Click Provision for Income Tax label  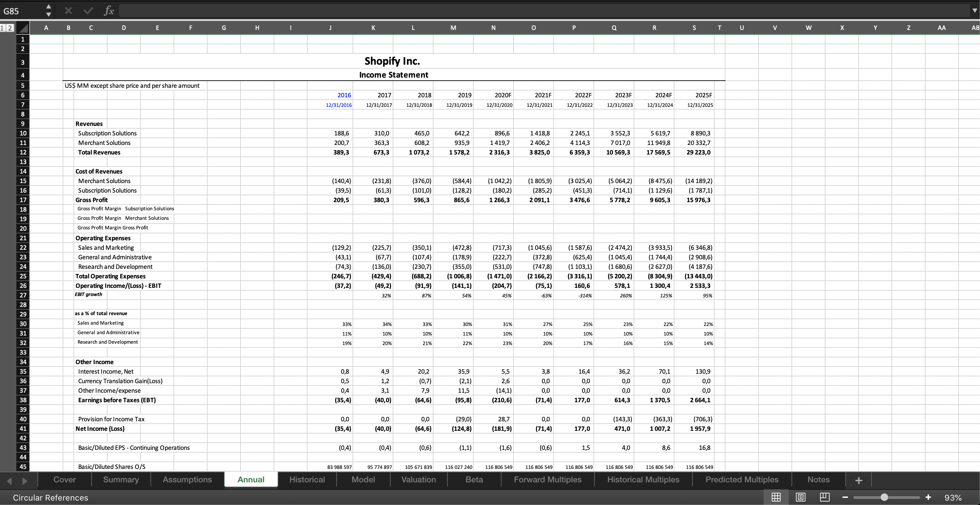click(x=111, y=419)
